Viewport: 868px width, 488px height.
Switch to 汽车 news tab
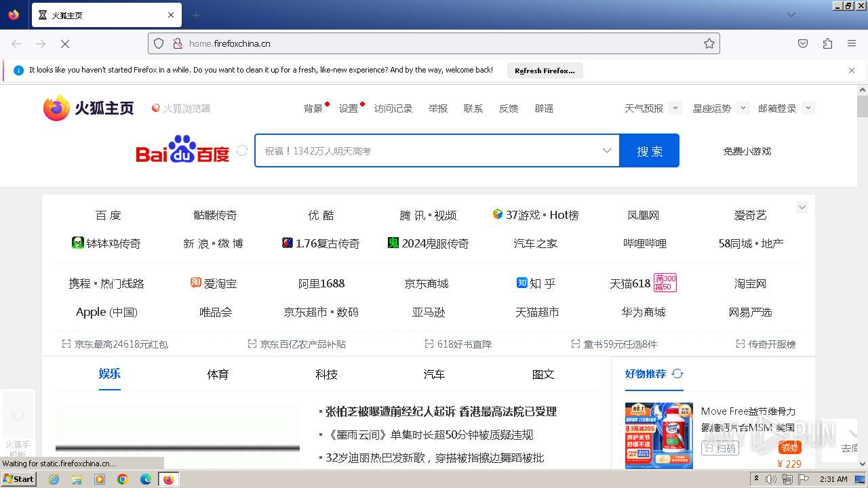point(434,374)
